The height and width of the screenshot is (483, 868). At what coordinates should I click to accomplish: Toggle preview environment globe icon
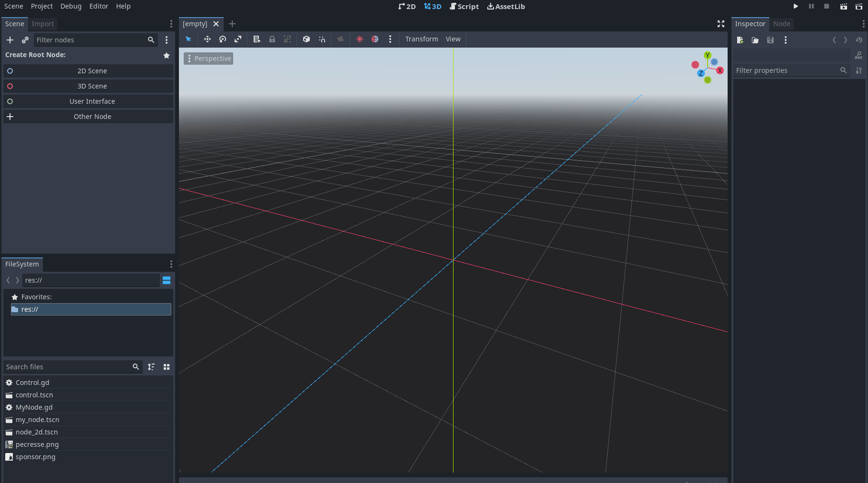(x=375, y=39)
